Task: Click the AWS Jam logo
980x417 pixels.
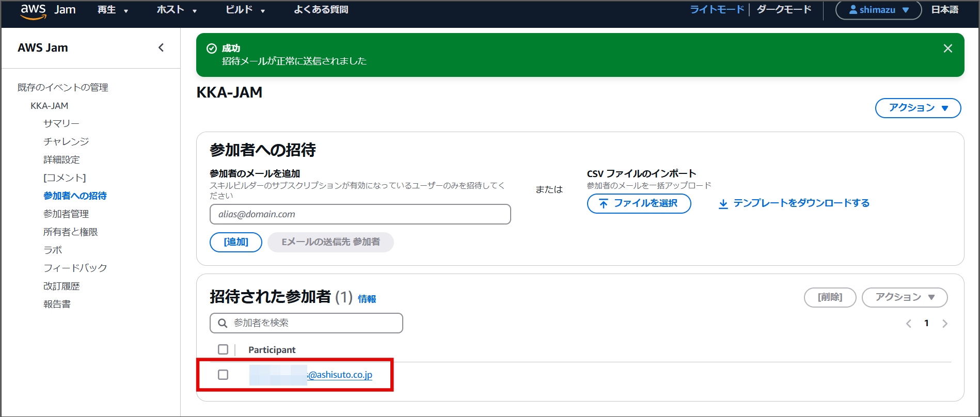Action: 48,10
